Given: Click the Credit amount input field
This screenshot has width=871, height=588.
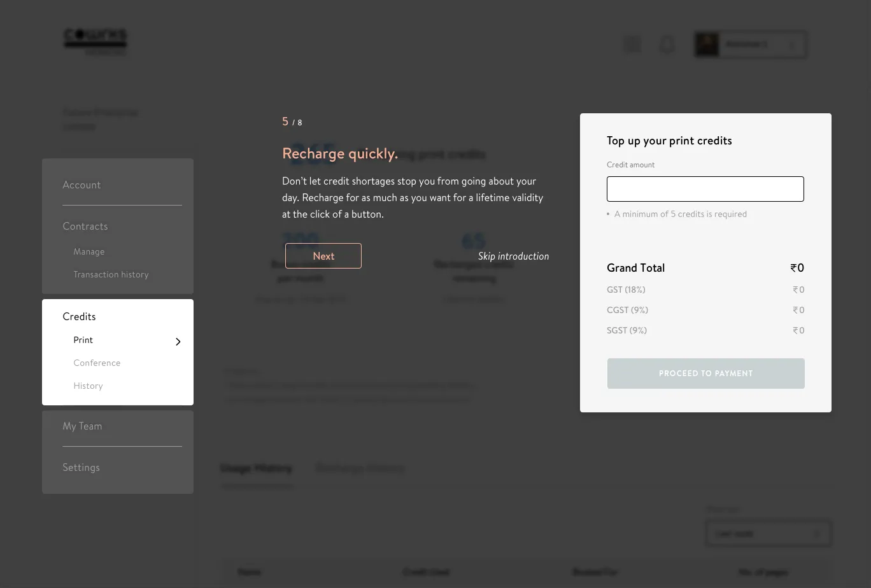Looking at the screenshot, I should (x=705, y=189).
